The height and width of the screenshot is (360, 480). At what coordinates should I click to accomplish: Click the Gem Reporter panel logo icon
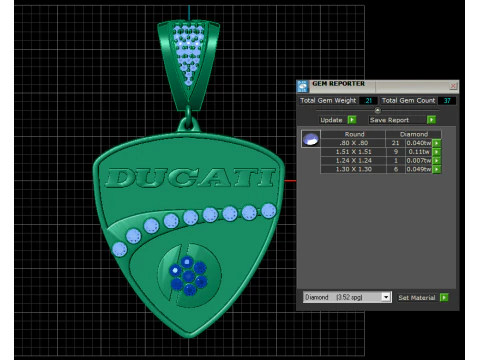coord(303,86)
